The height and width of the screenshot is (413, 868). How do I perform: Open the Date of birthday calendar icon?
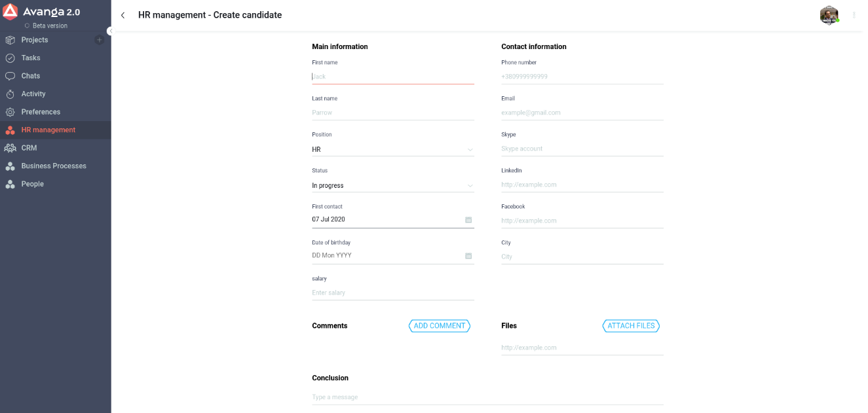point(468,256)
